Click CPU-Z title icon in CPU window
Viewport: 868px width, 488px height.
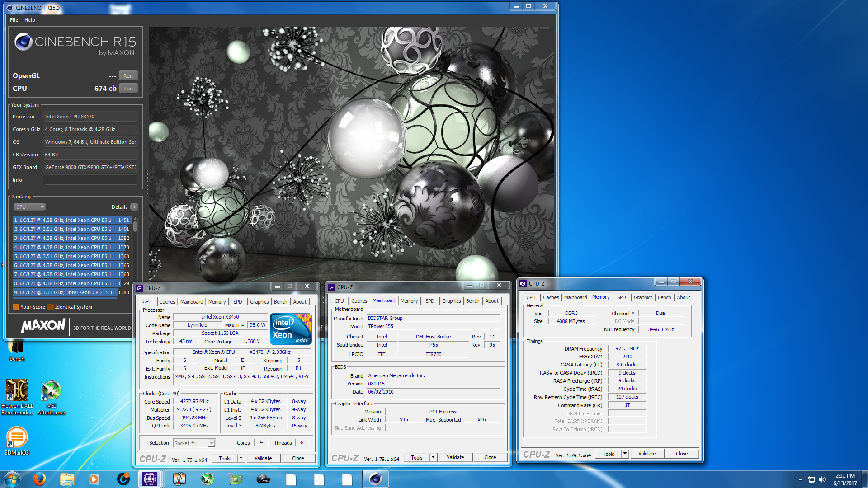pyautogui.click(x=139, y=288)
